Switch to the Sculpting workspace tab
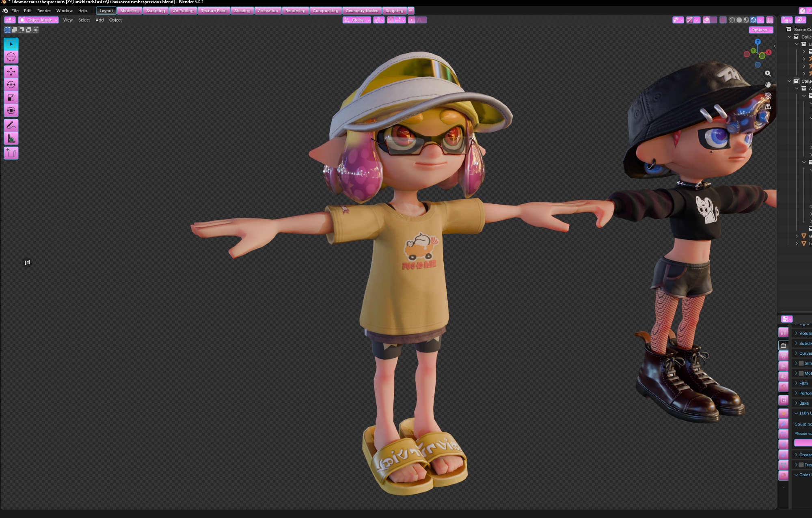This screenshot has height=518, width=812. coord(155,11)
